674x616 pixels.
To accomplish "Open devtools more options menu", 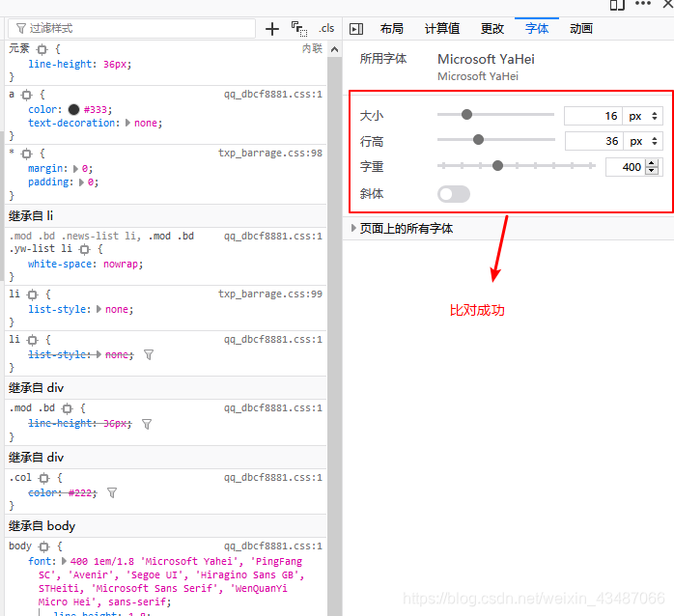I will (x=643, y=4).
